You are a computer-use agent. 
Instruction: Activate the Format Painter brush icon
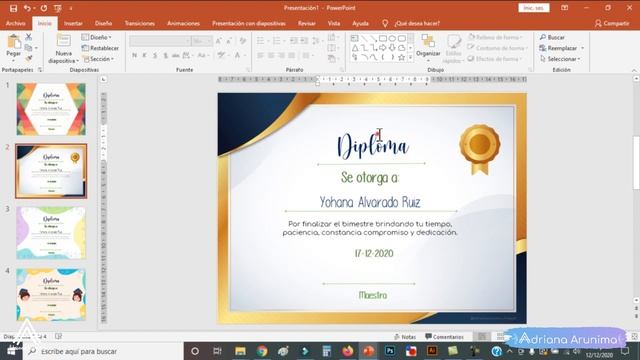[x=28, y=58]
